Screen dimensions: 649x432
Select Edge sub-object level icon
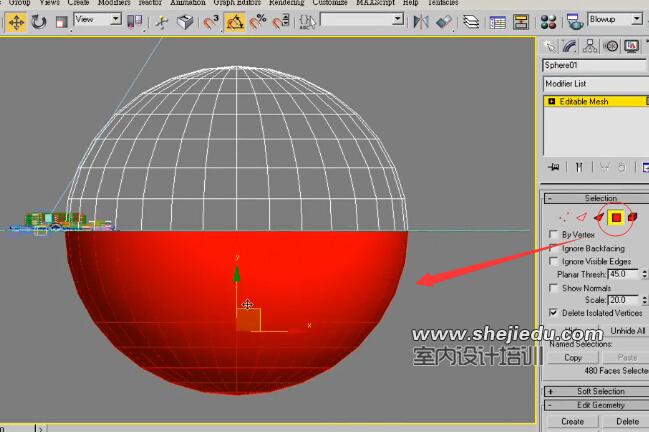point(582,217)
